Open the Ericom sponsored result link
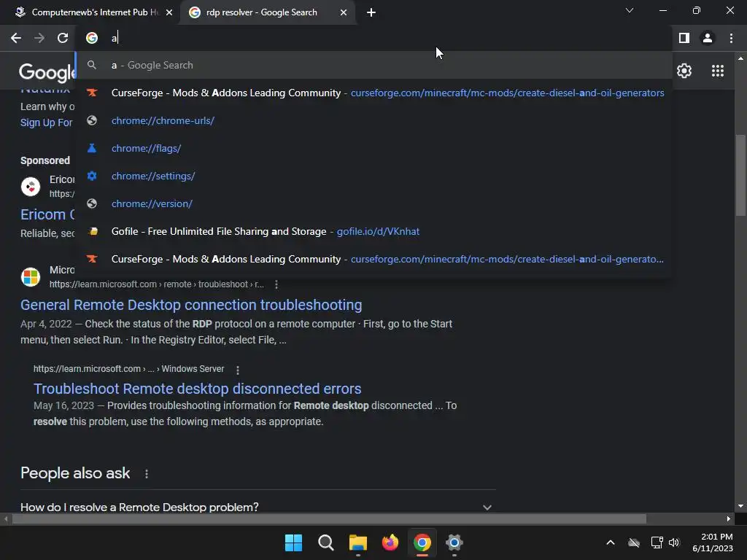Image resolution: width=747 pixels, height=560 pixels. click(47, 214)
